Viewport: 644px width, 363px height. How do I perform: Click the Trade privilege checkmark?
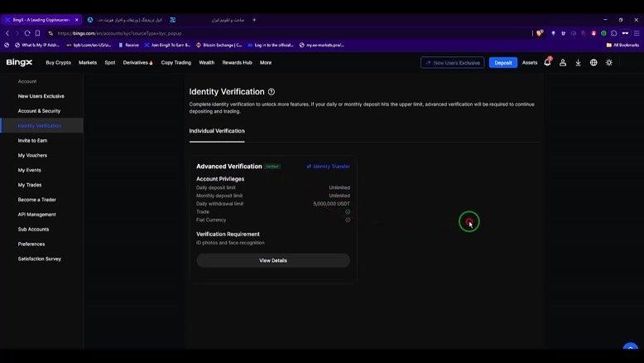[348, 212]
